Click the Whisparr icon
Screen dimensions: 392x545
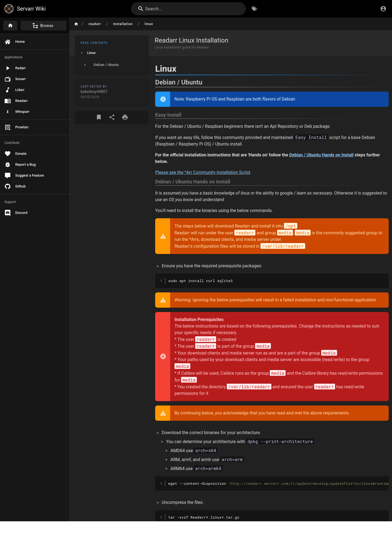click(x=8, y=112)
